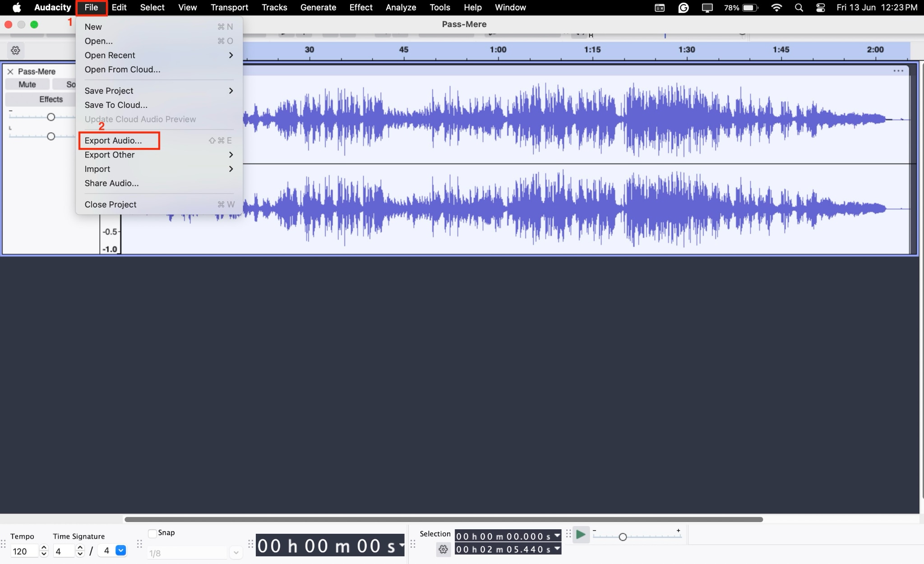Toggle the Snap checkbox
924x564 pixels.
tap(152, 533)
